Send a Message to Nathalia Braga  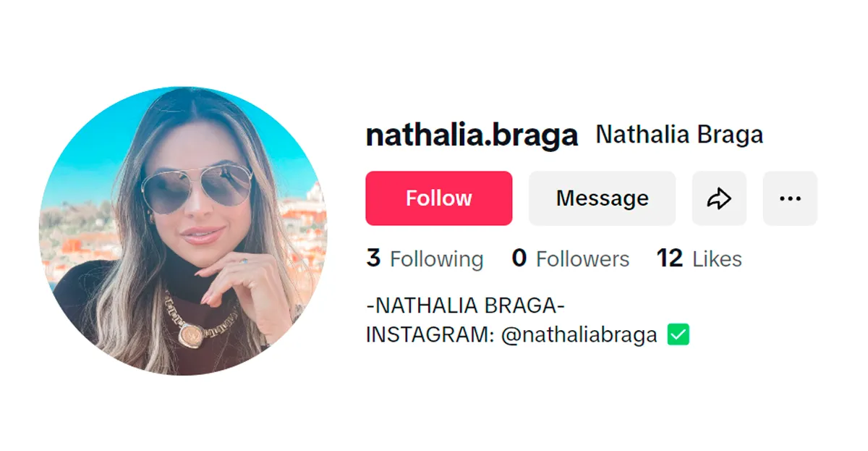pyautogui.click(x=602, y=198)
